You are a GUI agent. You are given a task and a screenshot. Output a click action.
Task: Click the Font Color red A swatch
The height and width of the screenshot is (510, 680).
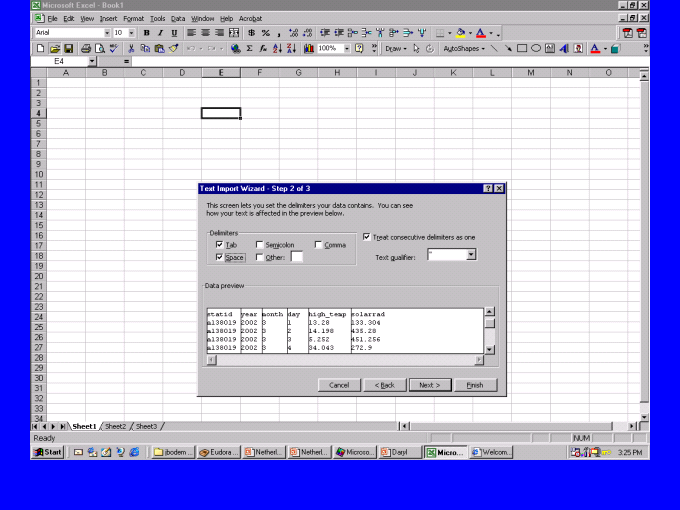[481, 33]
